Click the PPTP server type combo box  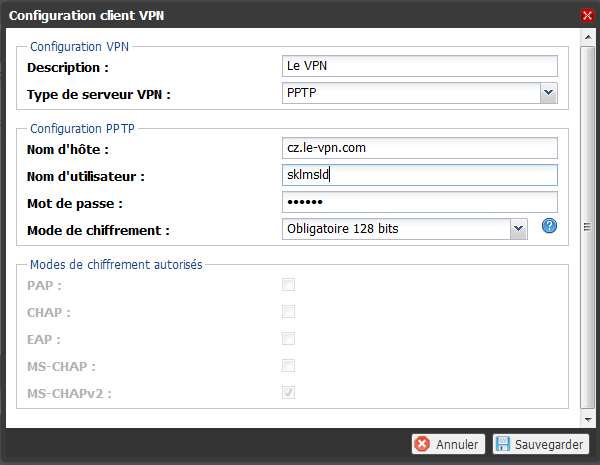(x=420, y=93)
